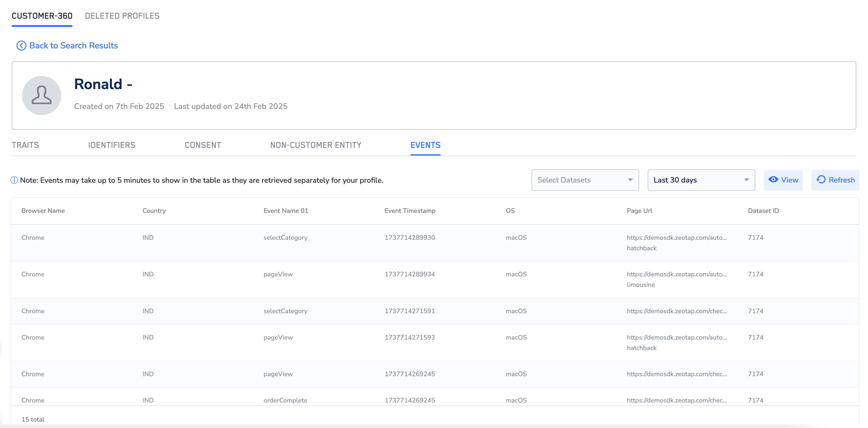868x428 pixels.
Task: Click the back arrow circle icon
Action: (x=21, y=46)
